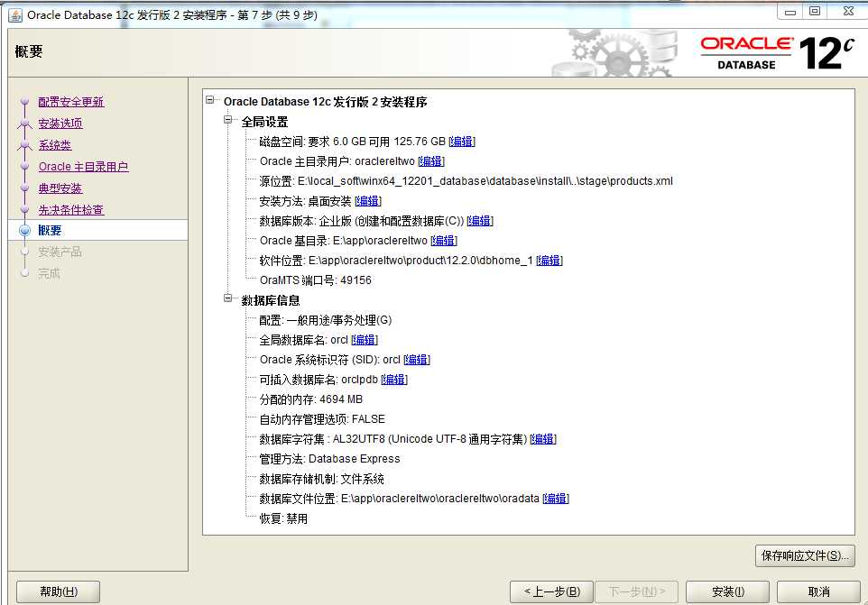Click the 帮助(H) button

coord(58,591)
